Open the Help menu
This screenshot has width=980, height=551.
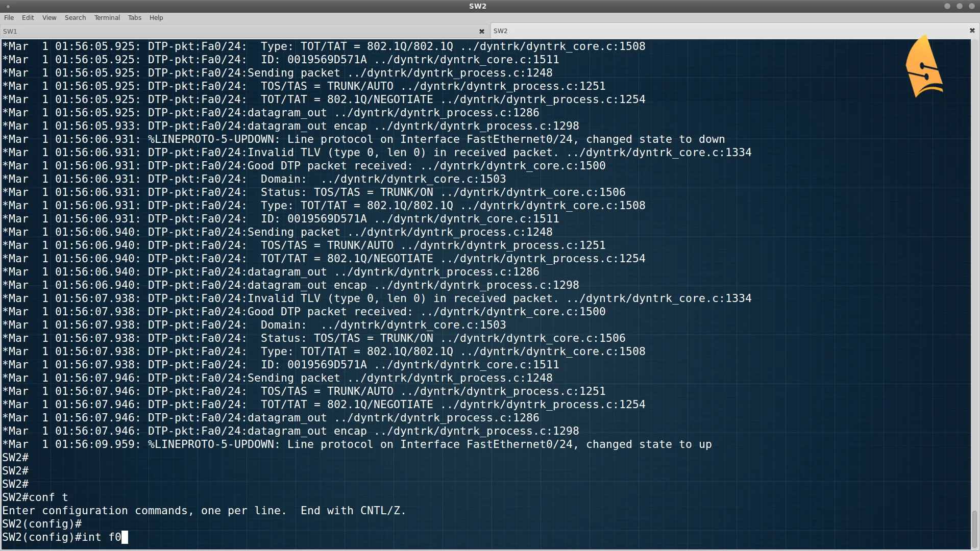pyautogui.click(x=156, y=17)
